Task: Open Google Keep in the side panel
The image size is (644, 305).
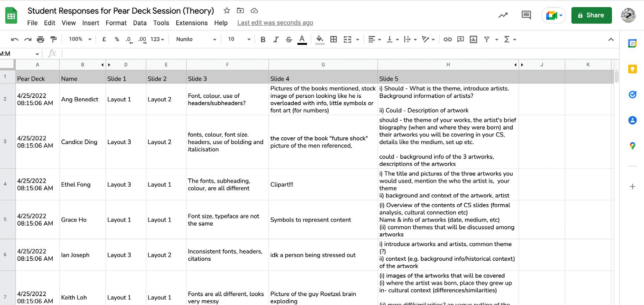Action: pyautogui.click(x=632, y=69)
